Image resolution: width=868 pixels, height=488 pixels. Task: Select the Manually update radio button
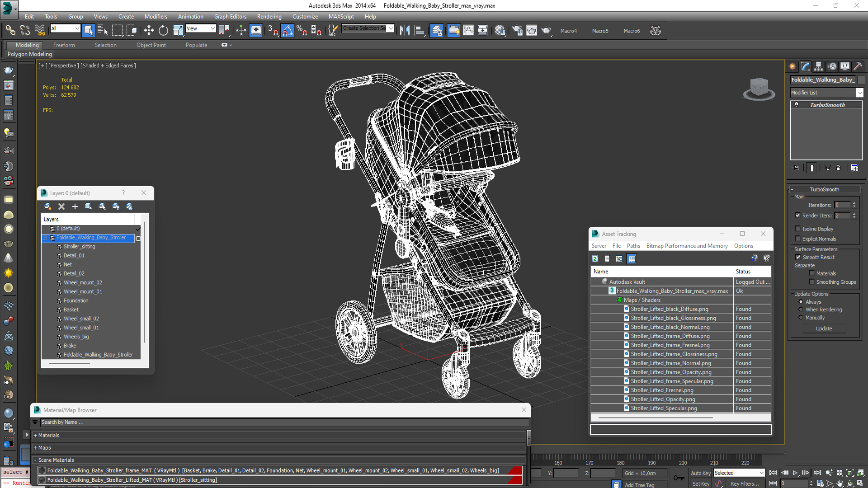click(801, 318)
